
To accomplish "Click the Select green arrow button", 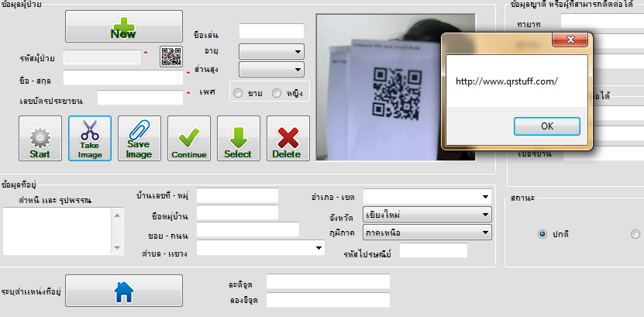I will pos(239,138).
